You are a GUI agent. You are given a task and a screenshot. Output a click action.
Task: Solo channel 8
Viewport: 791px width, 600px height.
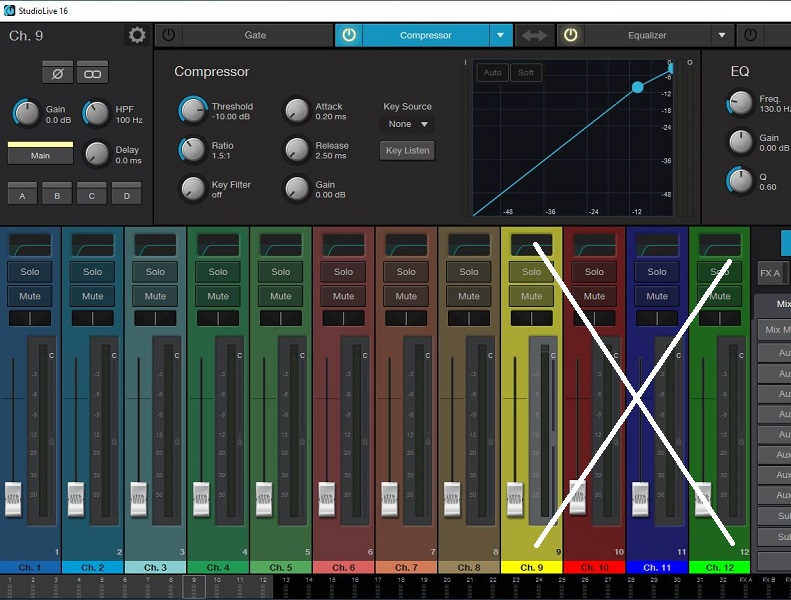pos(469,271)
